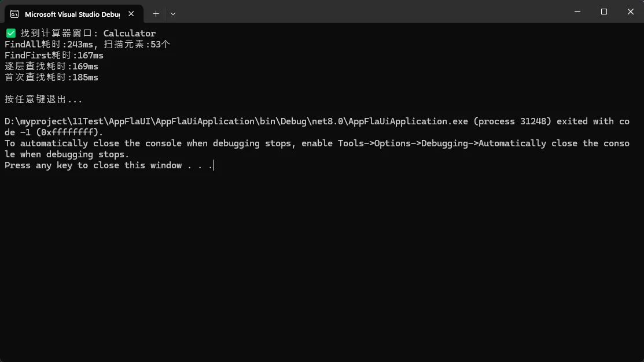Click the Press any key to close line

click(108, 165)
